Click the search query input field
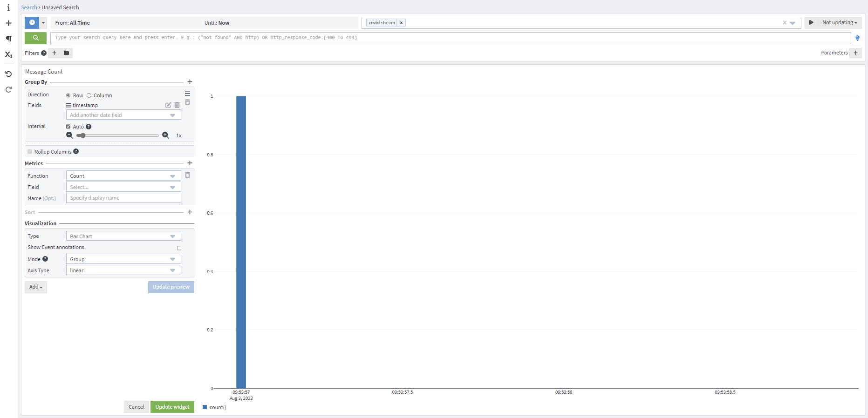The width and height of the screenshot is (868, 418). tap(451, 38)
